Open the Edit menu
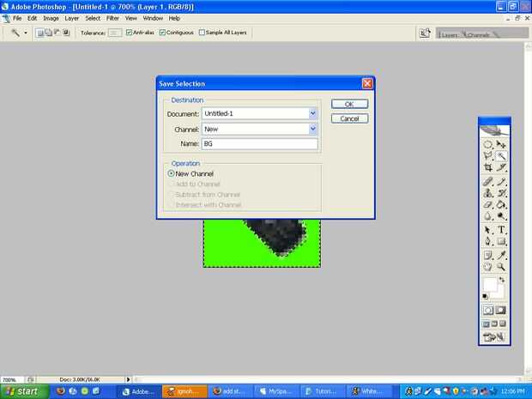The width and height of the screenshot is (532, 399). (33, 18)
